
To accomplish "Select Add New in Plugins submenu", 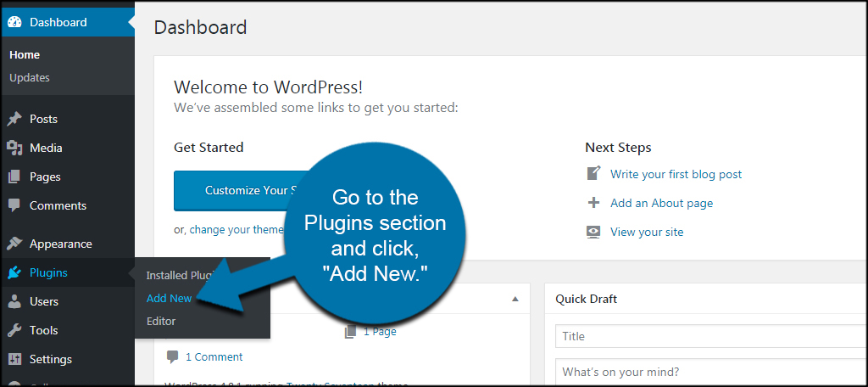I will tap(169, 298).
